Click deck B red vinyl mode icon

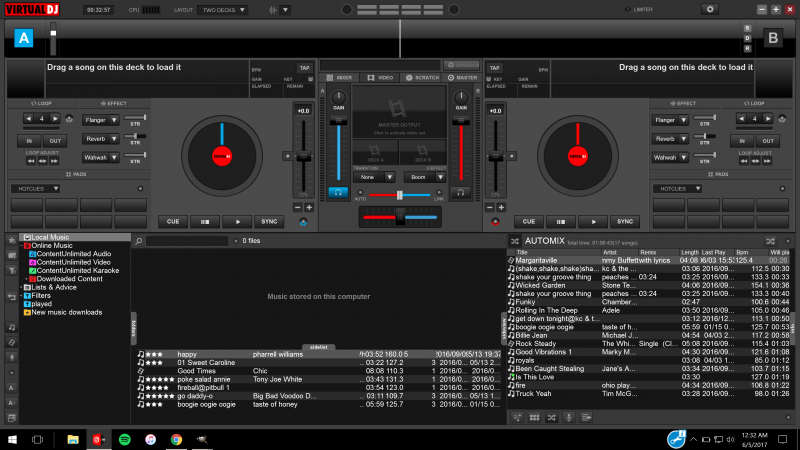(x=495, y=222)
